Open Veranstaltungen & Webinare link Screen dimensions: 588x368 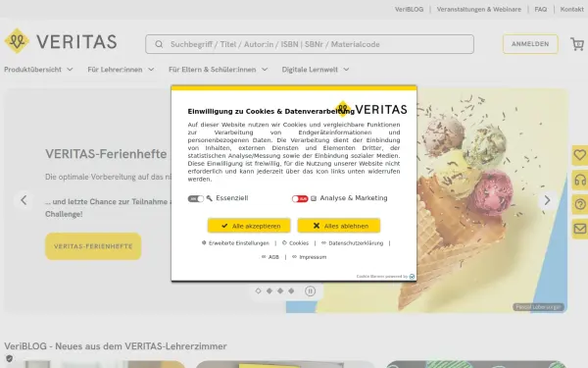(x=479, y=10)
